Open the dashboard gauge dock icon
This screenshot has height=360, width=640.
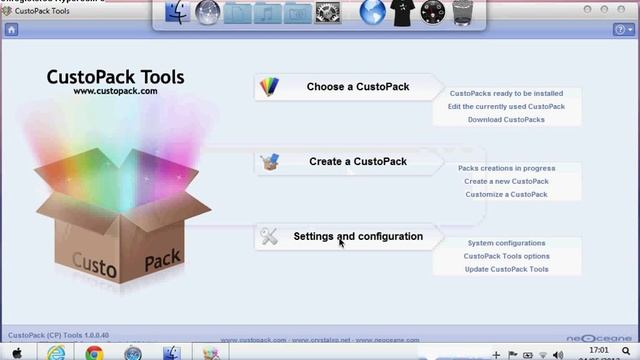coord(433,13)
